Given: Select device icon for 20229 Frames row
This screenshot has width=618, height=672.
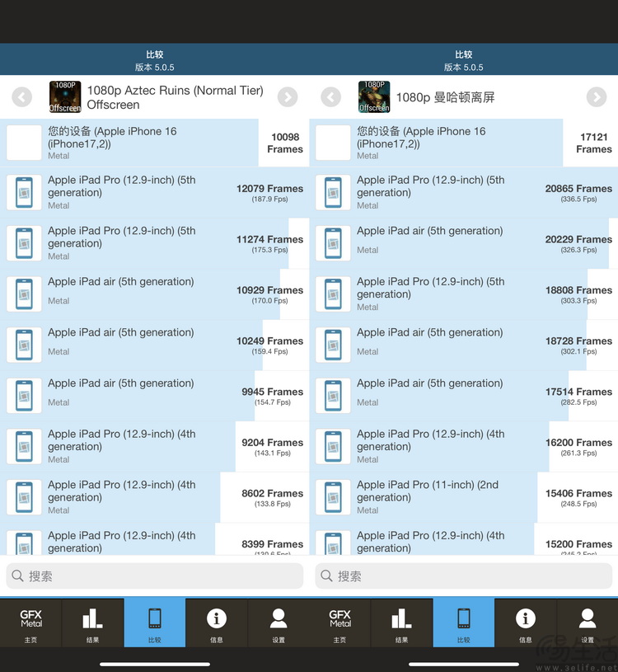Looking at the screenshot, I should point(333,243).
